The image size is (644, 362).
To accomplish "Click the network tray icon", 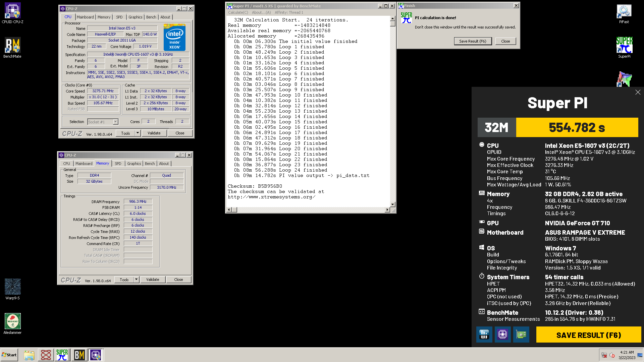I will click(604, 355).
